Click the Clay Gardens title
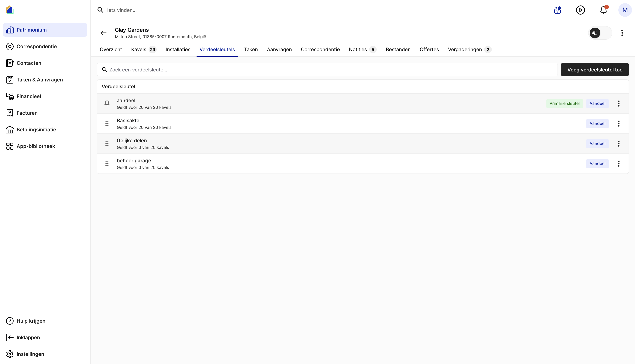This screenshot has width=635, height=364. [x=132, y=30]
